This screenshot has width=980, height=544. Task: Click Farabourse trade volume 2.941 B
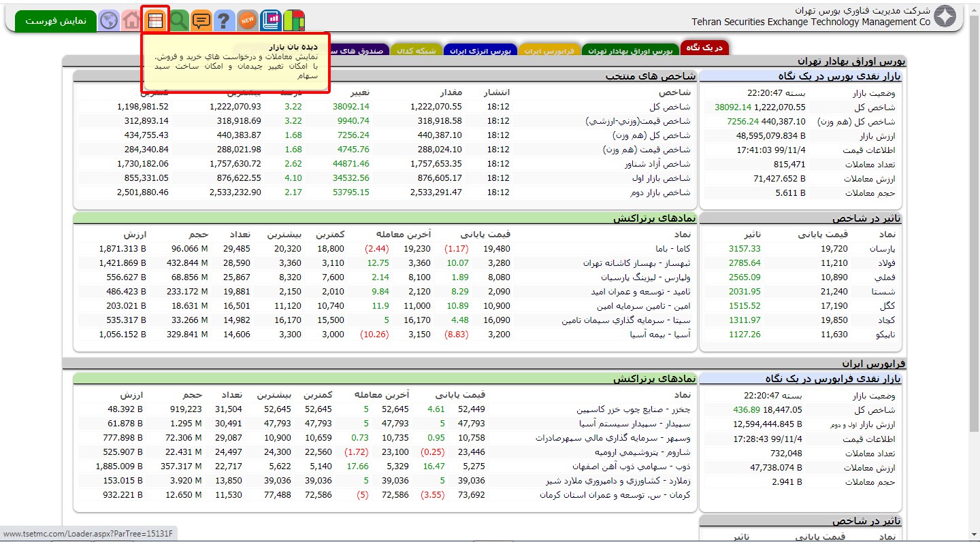point(787,481)
